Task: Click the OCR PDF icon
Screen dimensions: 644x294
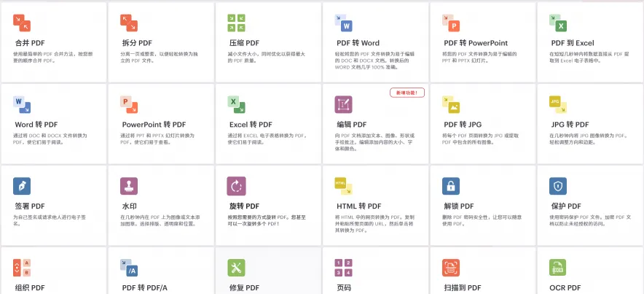Action: pos(558,268)
